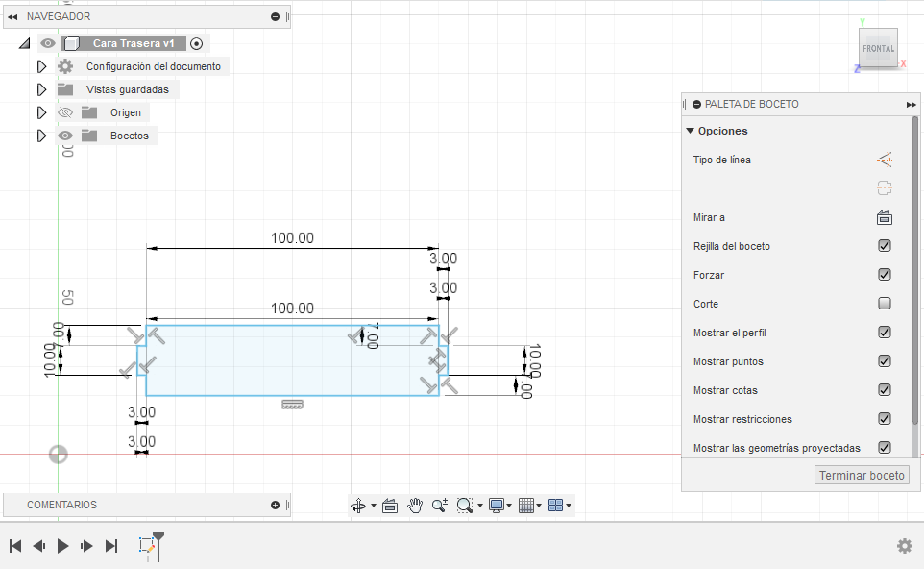Click the FRONTAL face of the ViewCube
924x569 pixels.
tap(878, 48)
